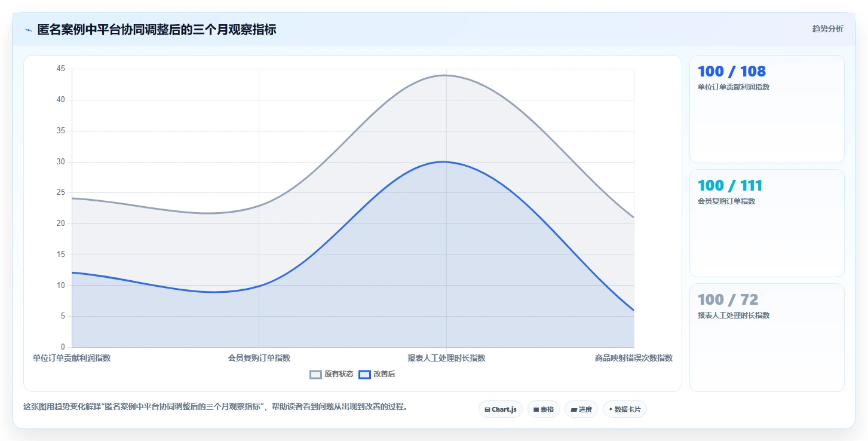Screen dimensions: 868x441
Task: Click the 表格 tag
Action: [x=544, y=409]
